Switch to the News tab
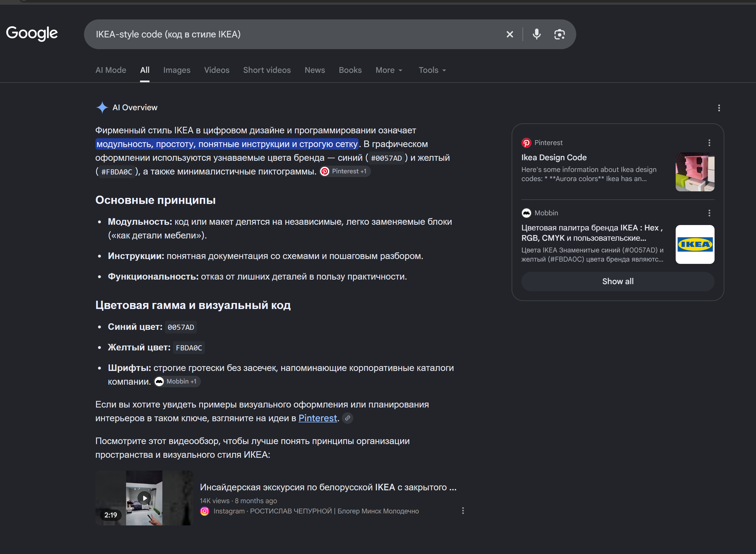Viewport: 756px width, 554px height. 315,70
